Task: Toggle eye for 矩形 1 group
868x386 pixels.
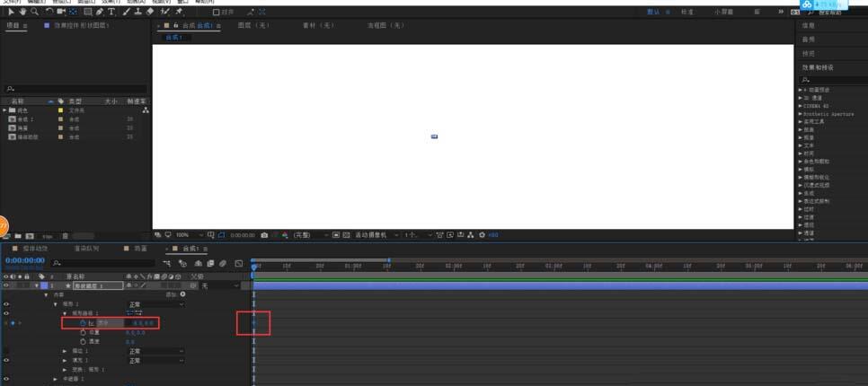Action: [6, 304]
